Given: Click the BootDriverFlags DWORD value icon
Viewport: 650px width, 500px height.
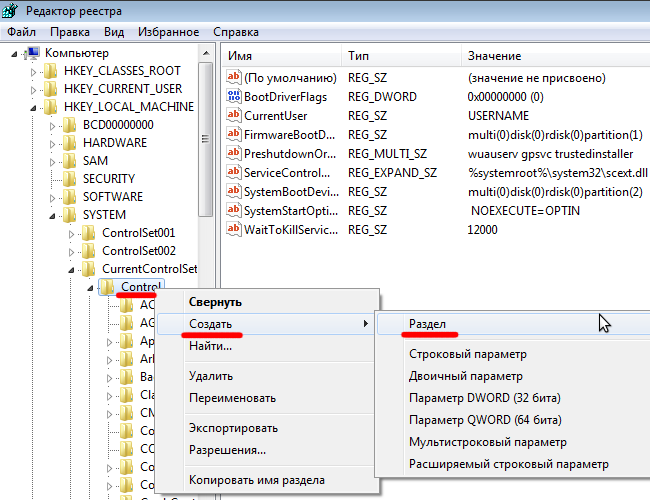Looking at the screenshot, I should point(236,96).
